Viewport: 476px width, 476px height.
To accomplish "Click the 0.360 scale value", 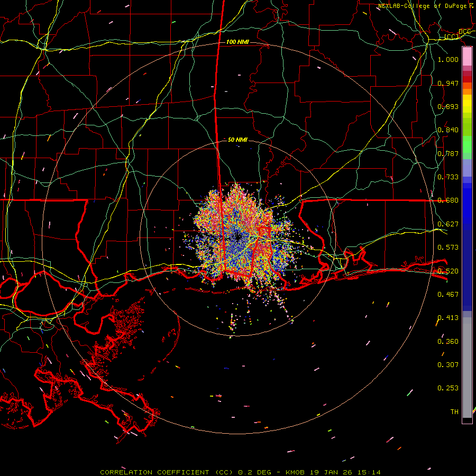I will click(448, 341).
